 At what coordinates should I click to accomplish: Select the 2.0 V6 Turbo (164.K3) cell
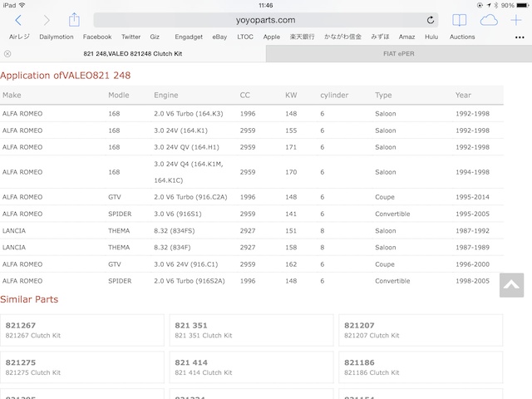coord(189,114)
